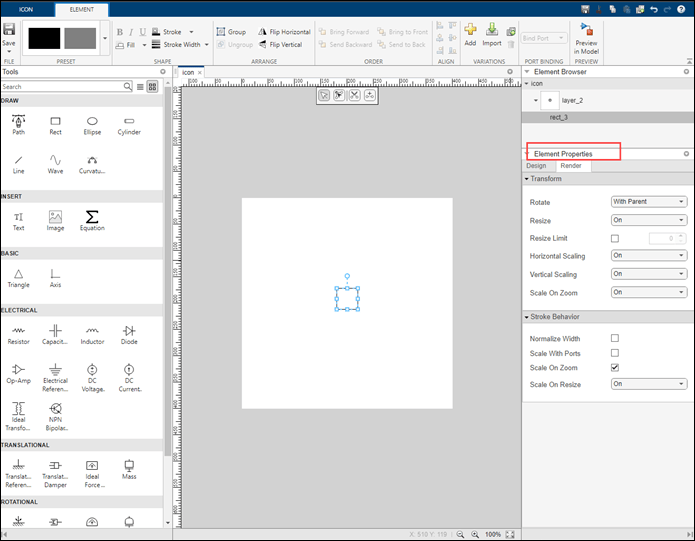Add an Inductor electrical symbol

(x=92, y=335)
